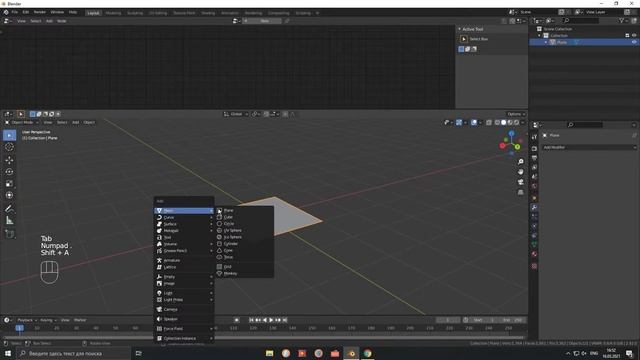
Task: Open the Modifier properties wrench tab
Action: (534, 207)
